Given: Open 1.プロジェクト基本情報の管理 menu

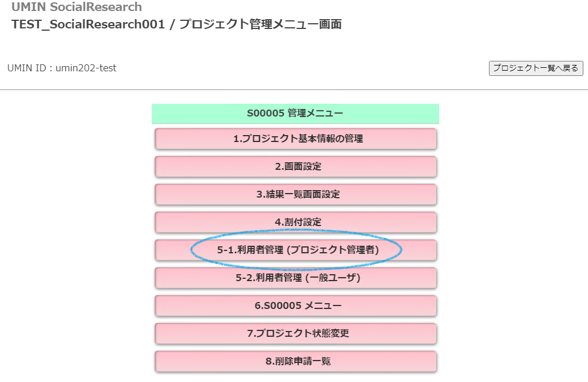Looking at the screenshot, I should tap(295, 139).
